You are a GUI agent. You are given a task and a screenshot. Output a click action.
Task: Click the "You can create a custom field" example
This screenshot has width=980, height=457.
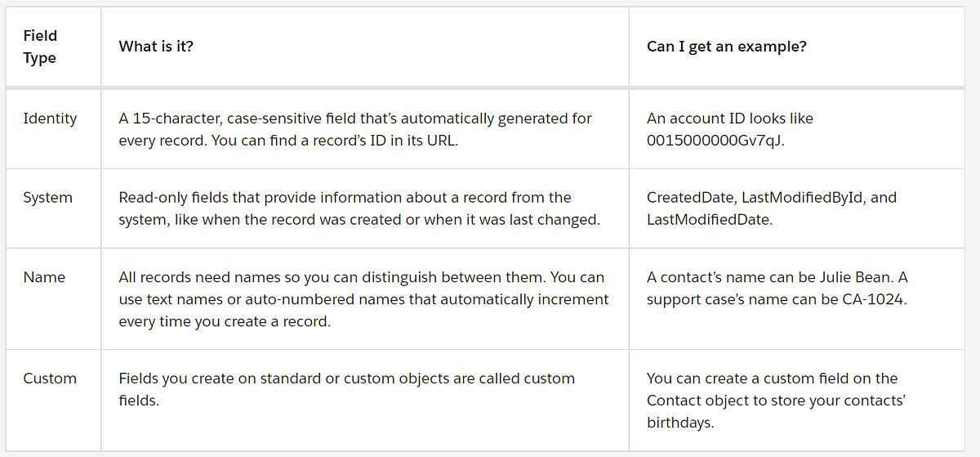pos(772,379)
